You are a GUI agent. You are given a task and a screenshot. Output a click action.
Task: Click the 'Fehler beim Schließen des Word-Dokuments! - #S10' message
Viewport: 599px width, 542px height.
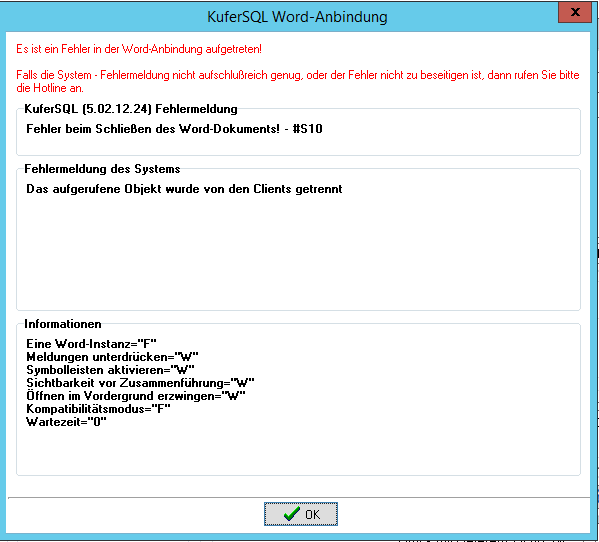click(174, 129)
